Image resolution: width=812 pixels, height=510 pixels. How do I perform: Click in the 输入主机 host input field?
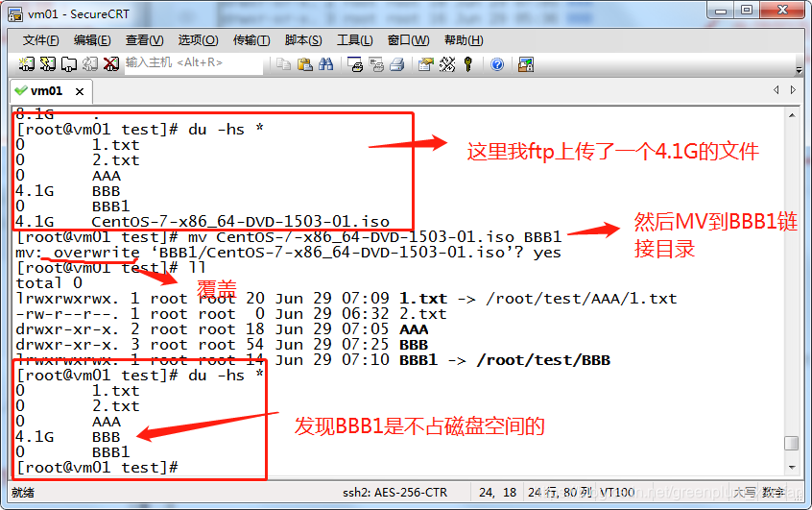click(194, 63)
